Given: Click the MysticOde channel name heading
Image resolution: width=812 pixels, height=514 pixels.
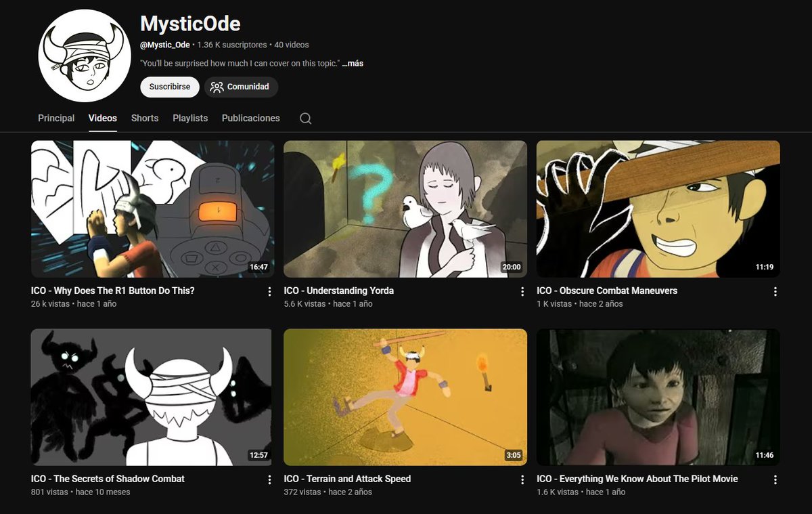Looking at the screenshot, I should tap(190, 24).
